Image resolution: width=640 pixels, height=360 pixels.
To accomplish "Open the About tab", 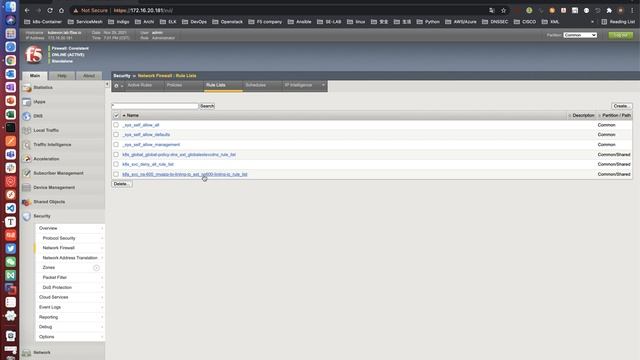I will pyautogui.click(x=89, y=76).
